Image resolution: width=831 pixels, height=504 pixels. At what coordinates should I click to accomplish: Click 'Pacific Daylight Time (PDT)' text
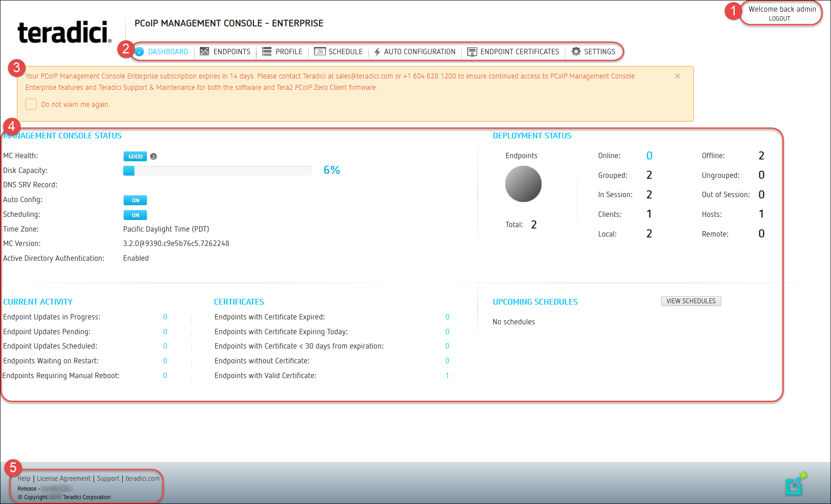tap(166, 229)
